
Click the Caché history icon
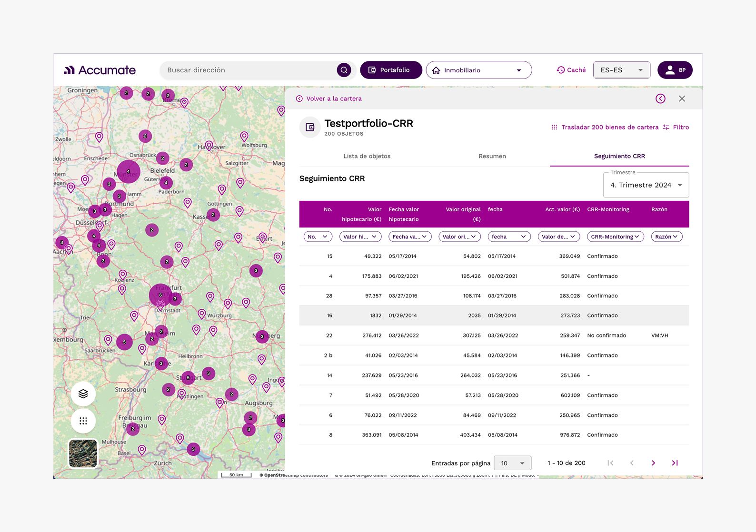point(560,70)
